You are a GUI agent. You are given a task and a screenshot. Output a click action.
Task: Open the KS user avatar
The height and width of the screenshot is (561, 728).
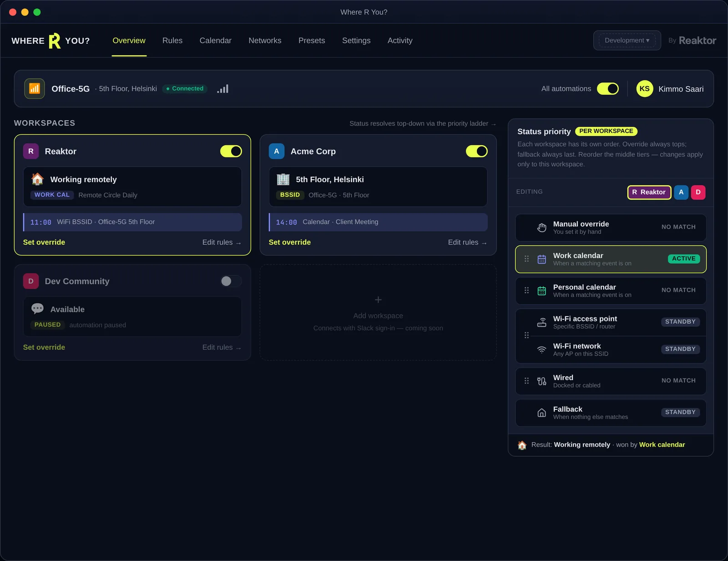tap(645, 89)
